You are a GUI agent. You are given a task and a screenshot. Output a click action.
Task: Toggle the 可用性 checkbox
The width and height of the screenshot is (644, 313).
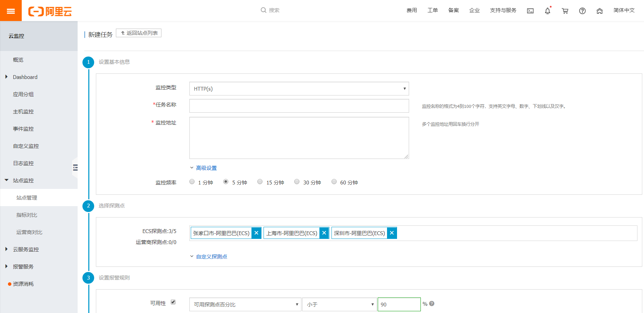[173, 302]
